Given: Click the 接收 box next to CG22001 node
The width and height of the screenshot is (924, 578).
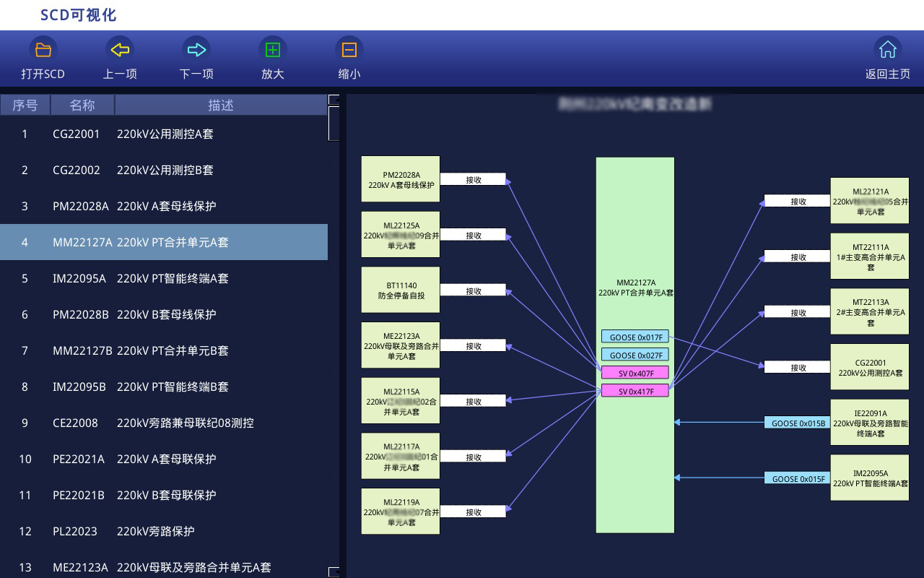Looking at the screenshot, I should pos(798,368).
